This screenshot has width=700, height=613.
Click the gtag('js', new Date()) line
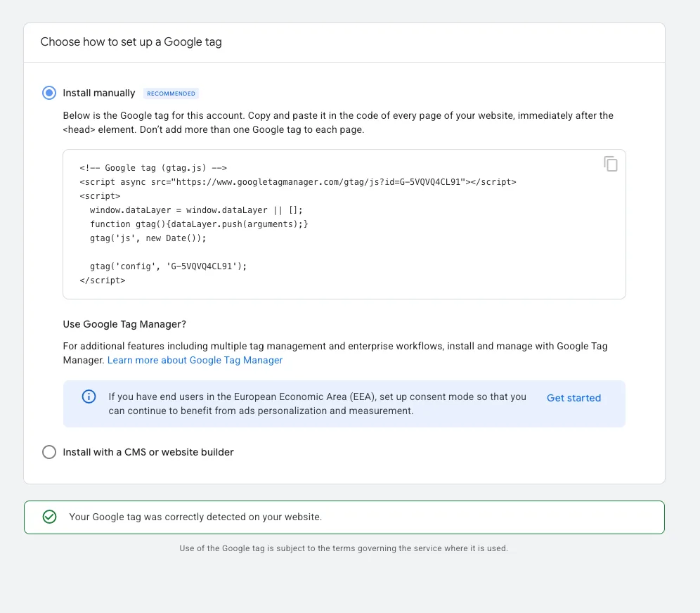tap(148, 238)
